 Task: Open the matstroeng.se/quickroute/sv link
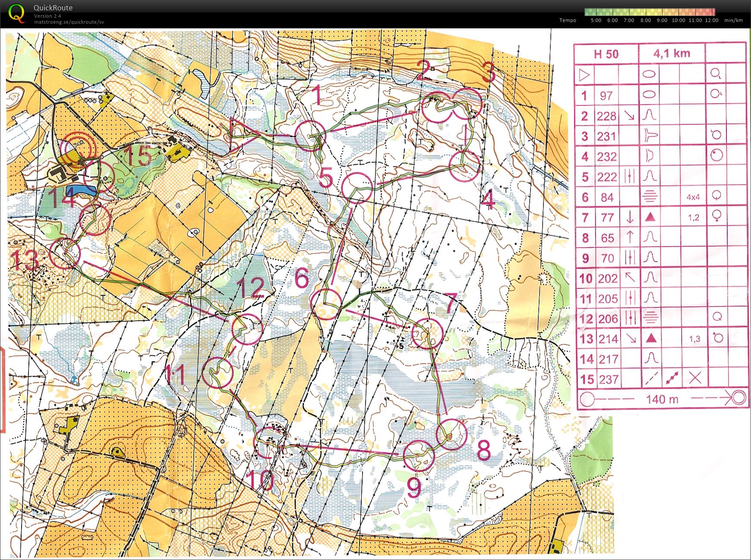pyautogui.click(x=69, y=22)
